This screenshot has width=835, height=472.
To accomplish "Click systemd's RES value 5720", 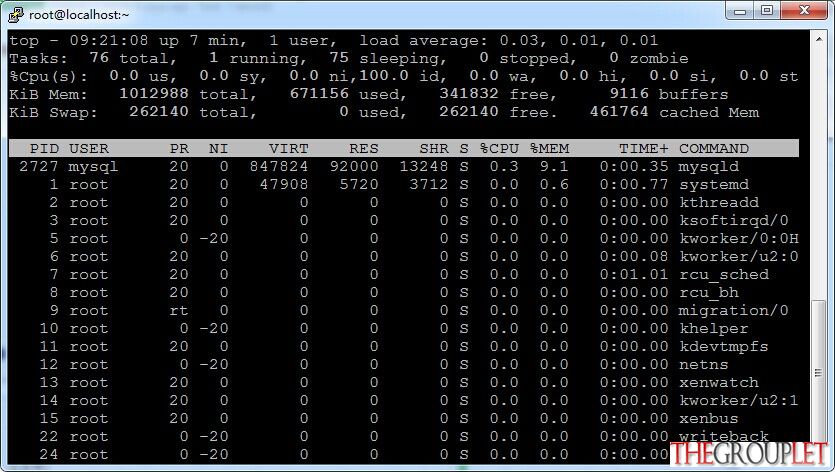I will [359, 185].
